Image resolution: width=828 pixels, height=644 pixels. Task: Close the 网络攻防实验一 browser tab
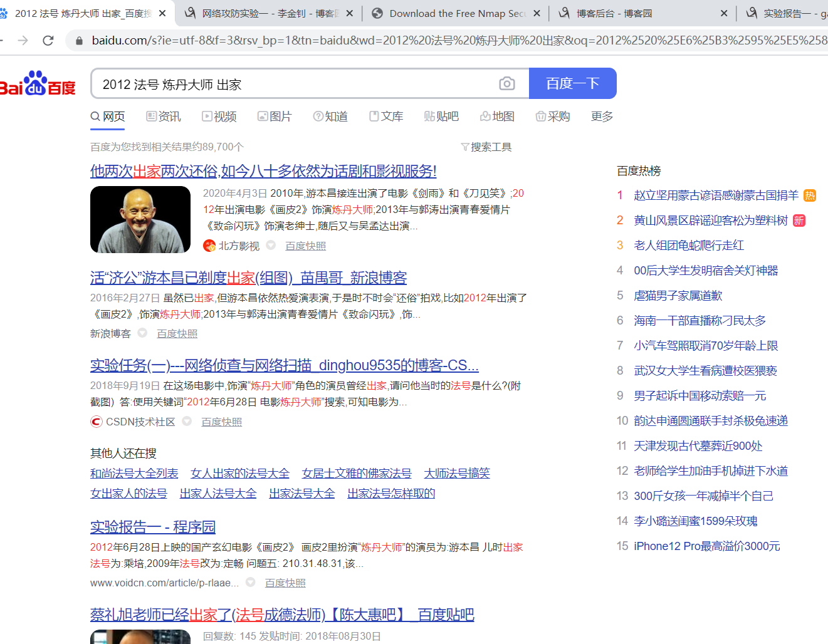pyautogui.click(x=349, y=13)
